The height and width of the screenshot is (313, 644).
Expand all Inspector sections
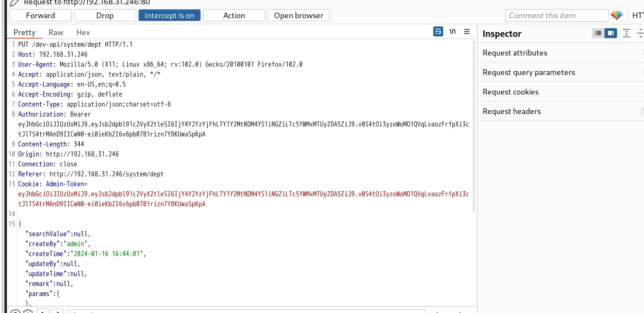(x=626, y=33)
